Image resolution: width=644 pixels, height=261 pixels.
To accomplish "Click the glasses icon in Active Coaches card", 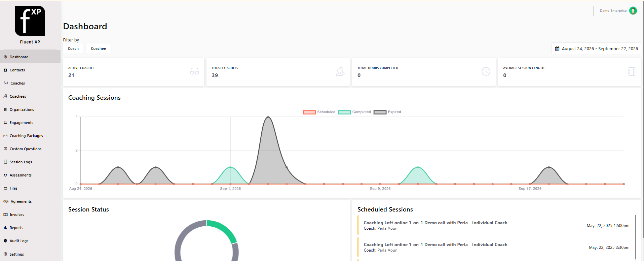I will [x=194, y=71].
